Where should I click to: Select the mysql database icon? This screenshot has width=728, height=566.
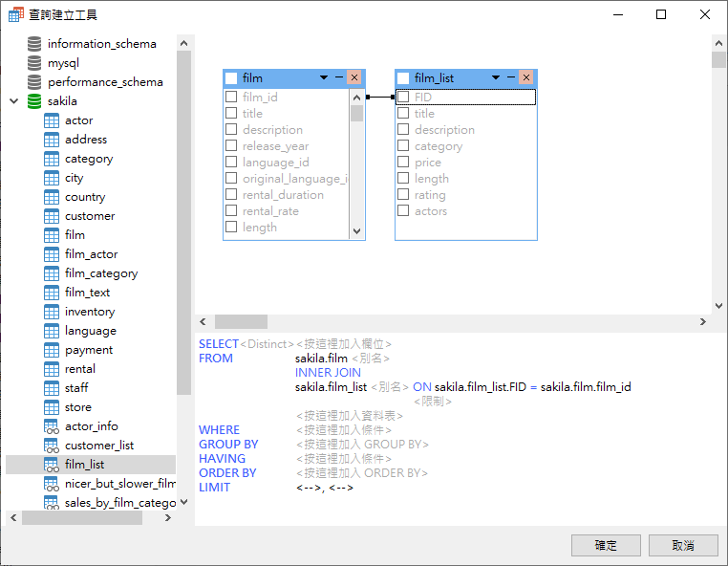pyautogui.click(x=34, y=63)
